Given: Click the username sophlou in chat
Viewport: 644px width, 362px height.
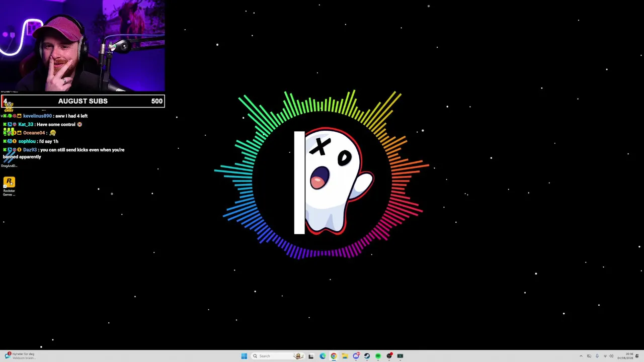Looking at the screenshot, I should (27, 141).
